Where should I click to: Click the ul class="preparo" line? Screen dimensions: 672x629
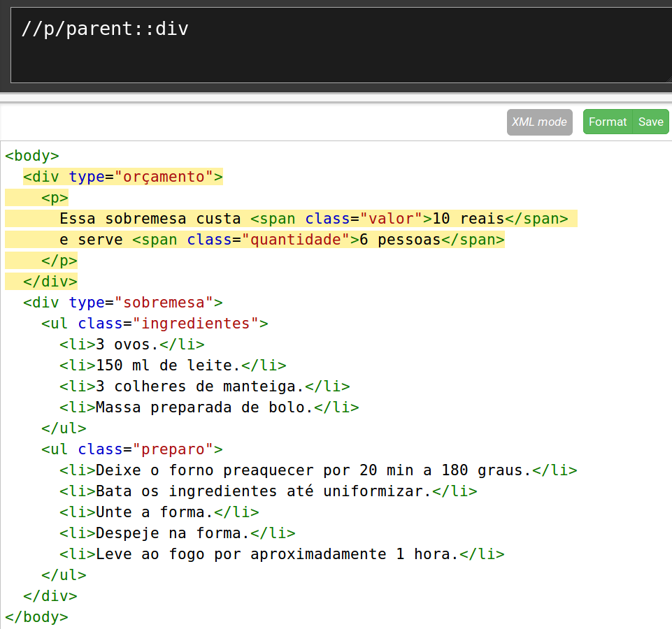(131, 449)
